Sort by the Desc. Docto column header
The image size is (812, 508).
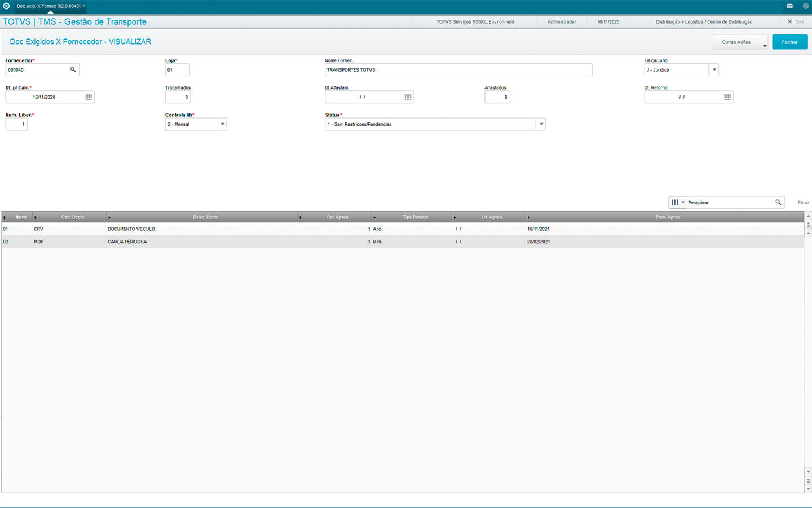tap(205, 217)
